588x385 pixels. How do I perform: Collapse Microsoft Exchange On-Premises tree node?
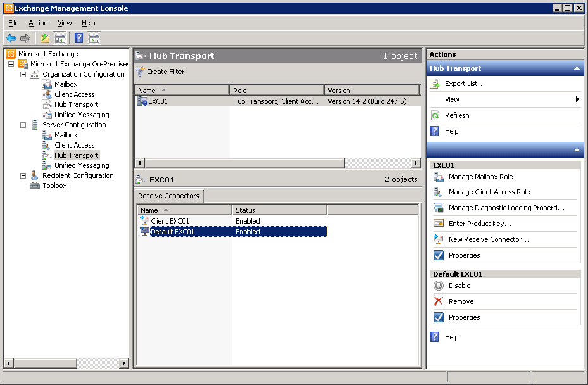11,64
